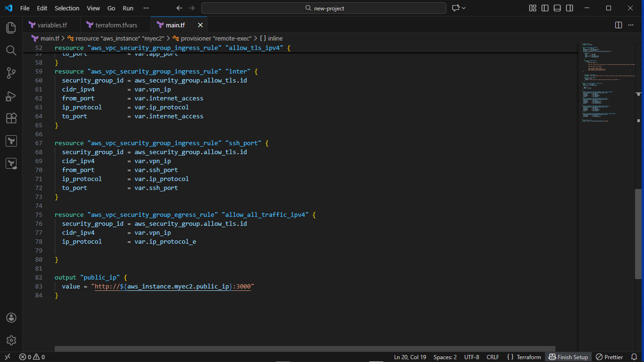Toggle the Primary Side Bar visibility

pyautogui.click(x=545, y=8)
